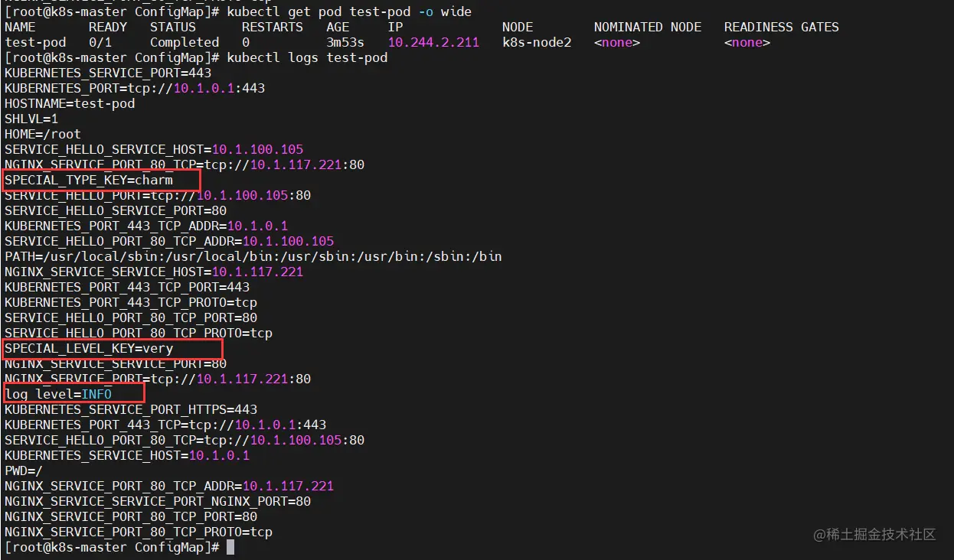
Task: Select line NGINX_SERVICE_PORT_80_TCP_PORT=80
Action: [131, 516]
